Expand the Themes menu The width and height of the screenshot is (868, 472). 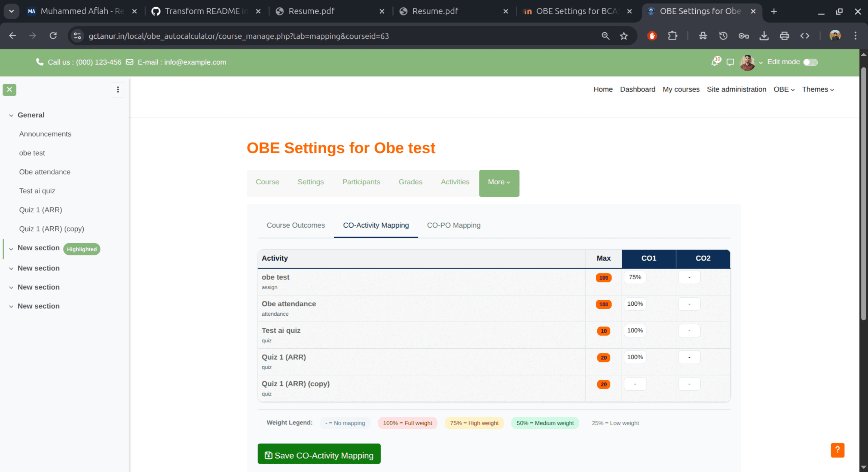(818, 89)
